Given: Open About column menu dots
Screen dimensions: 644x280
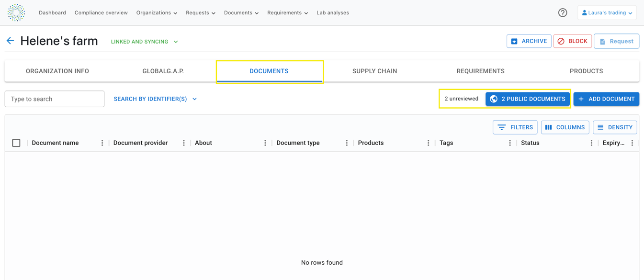Looking at the screenshot, I should tap(265, 143).
